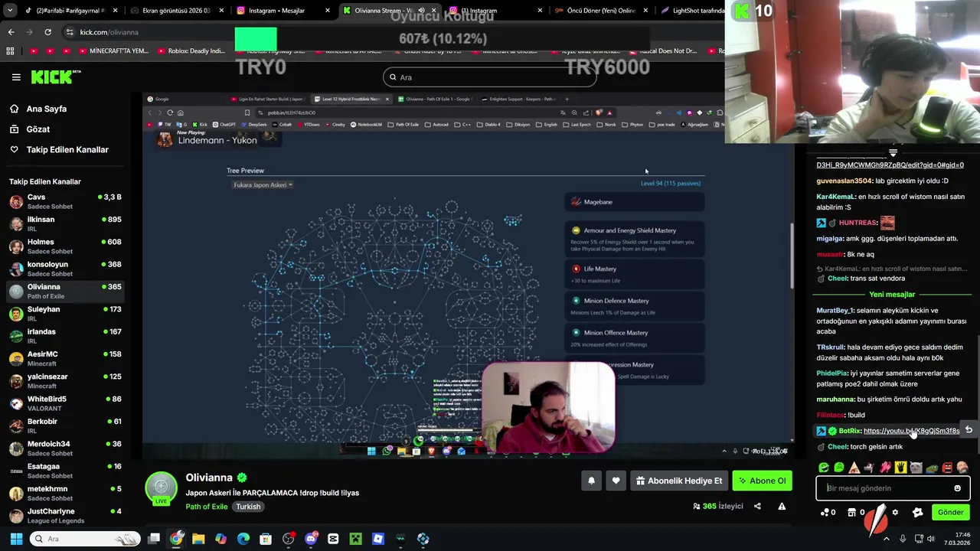Open the emoji picker in chat input
980x551 pixels.
957,488
